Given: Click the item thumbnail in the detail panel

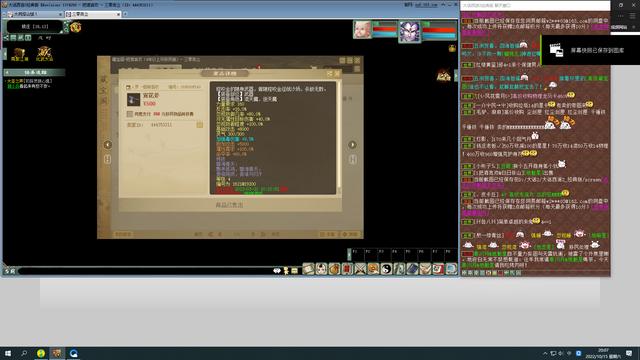Looking at the screenshot, I should pos(133,100).
